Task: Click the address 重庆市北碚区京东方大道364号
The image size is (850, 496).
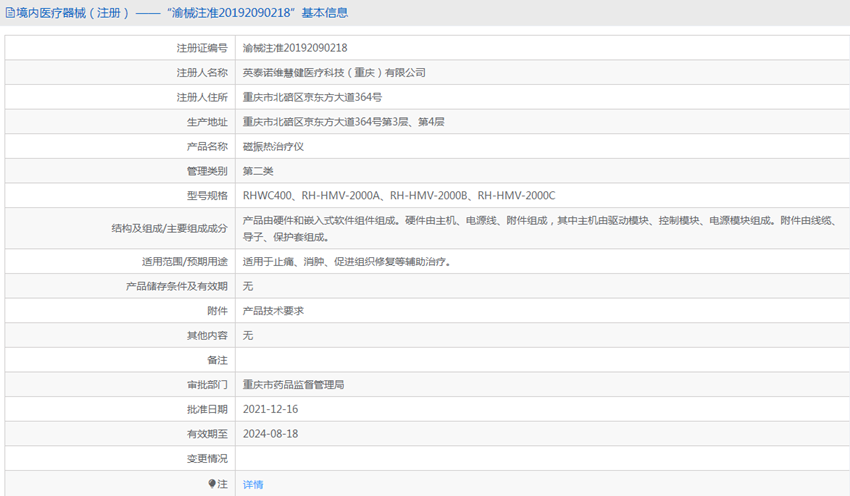Action: 312,97
